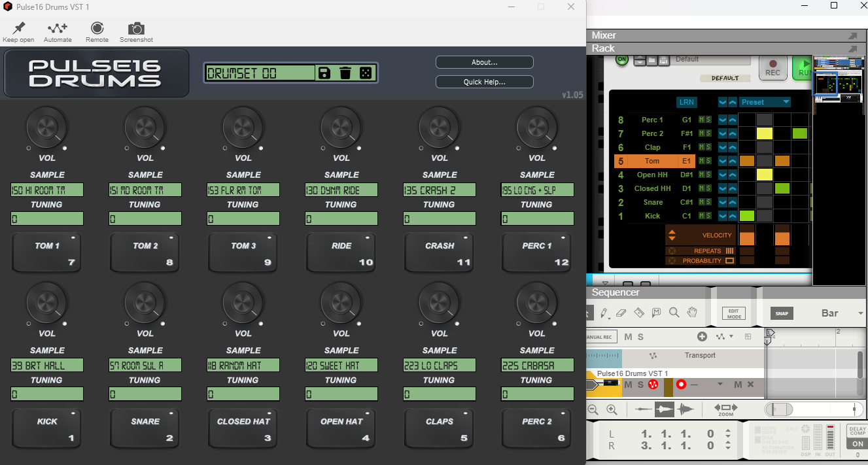Select the pencil draw tool in the sequencer
Image resolution: width=868 pixels, height=465 pixels.
click(x=603, y=313)
